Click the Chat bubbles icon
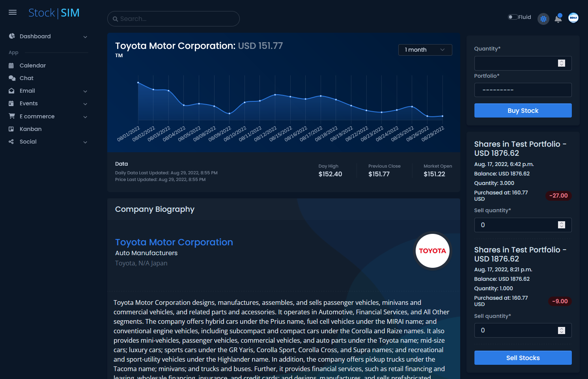This screenshot has height=379, width=588. [12, 78]
